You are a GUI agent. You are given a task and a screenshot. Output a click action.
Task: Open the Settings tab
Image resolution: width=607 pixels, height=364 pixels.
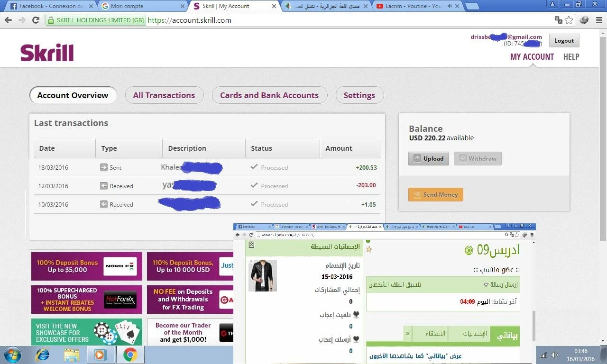(359, 95)
